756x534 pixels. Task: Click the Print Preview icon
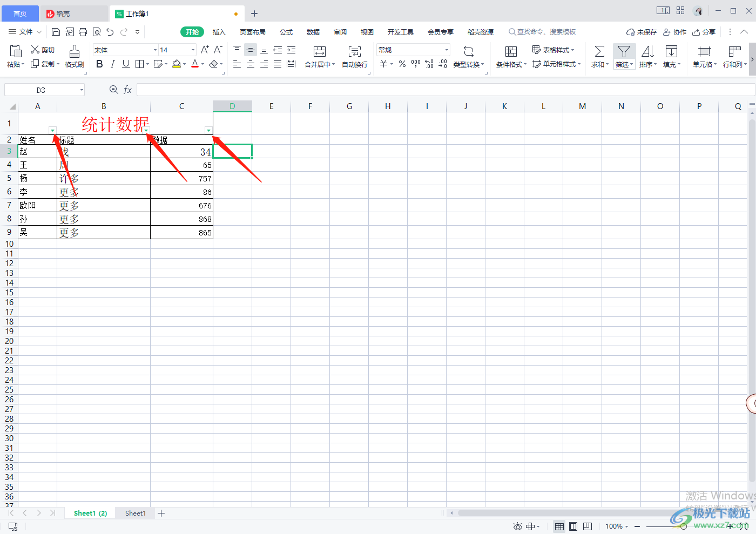[97, 32]
